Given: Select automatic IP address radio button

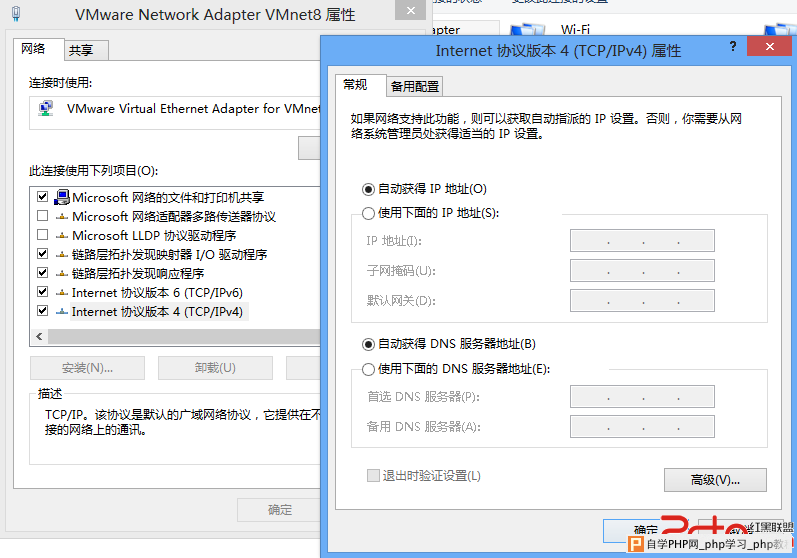Looking at the screenshot, I should click(x=368, y=190).
